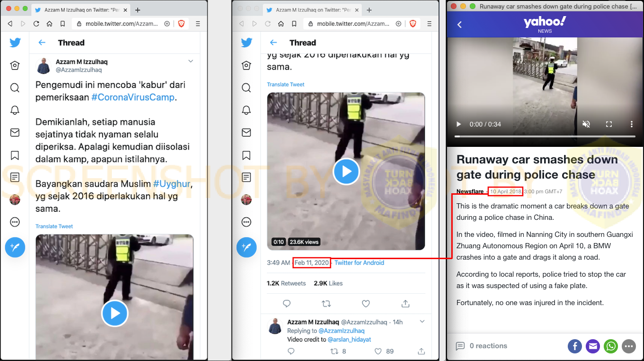Unmute the Yahoo News video
This screenshot has width=644, height=361.
coord(586,124)
